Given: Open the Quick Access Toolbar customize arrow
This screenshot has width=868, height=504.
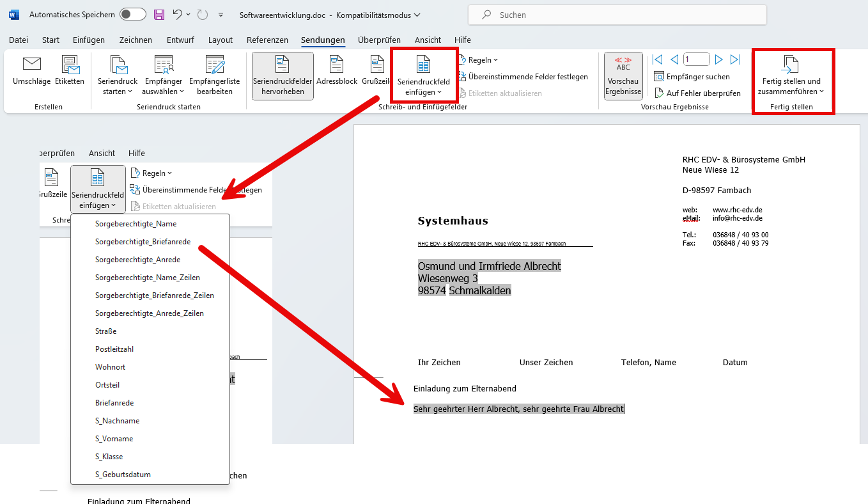Looking at the screenshot, I should pos(221,14).
